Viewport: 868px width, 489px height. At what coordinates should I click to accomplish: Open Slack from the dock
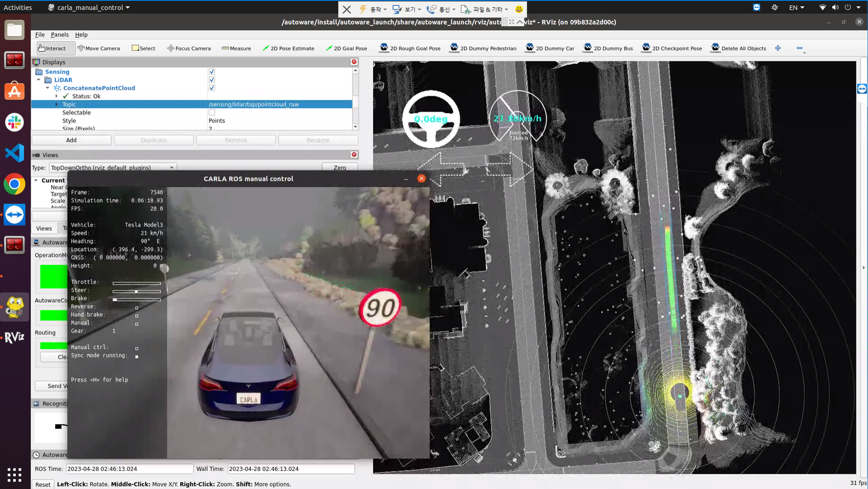point(14,122)
